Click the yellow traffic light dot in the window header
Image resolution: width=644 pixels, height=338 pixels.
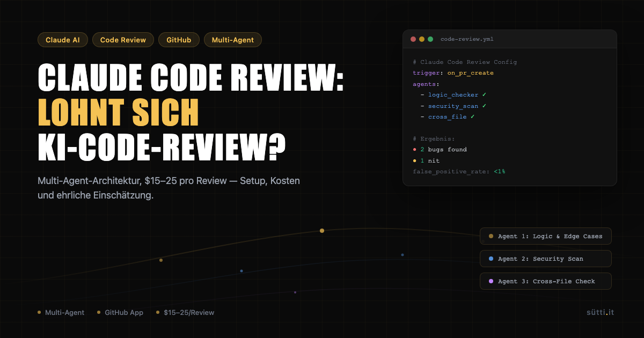click(x=421, y=39)
